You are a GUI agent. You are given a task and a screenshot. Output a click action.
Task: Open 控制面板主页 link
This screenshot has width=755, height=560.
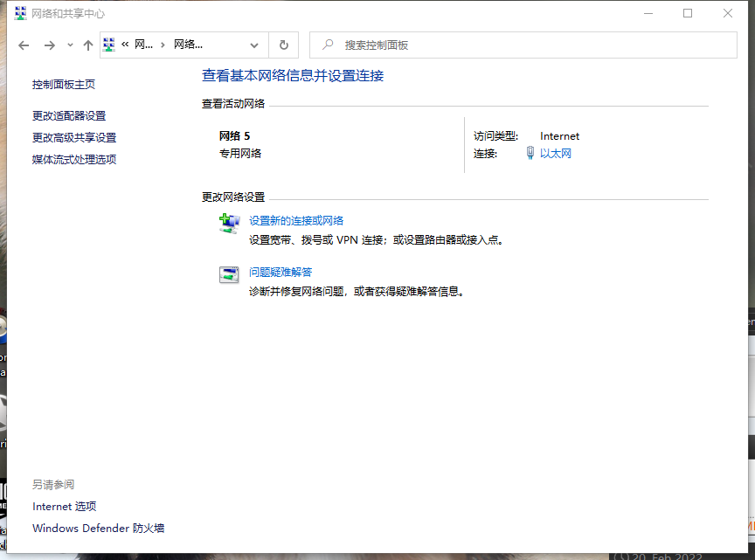[x=64, y=85]
